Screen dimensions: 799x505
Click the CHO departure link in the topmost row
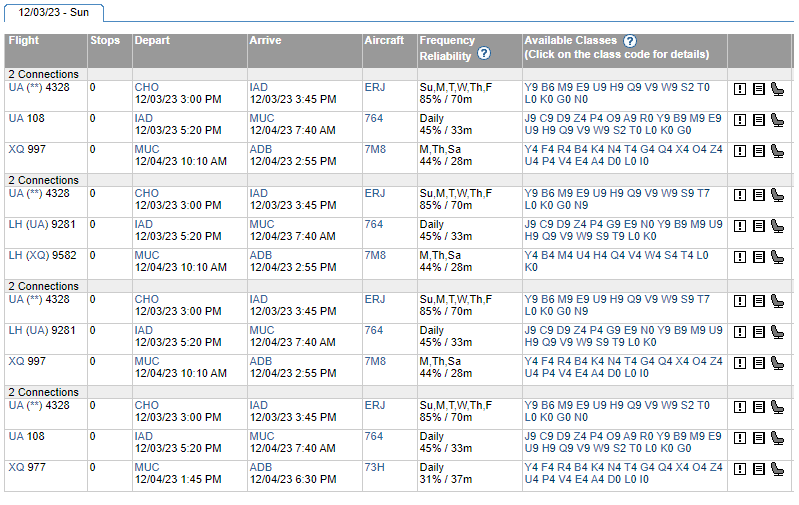[146, 87]
